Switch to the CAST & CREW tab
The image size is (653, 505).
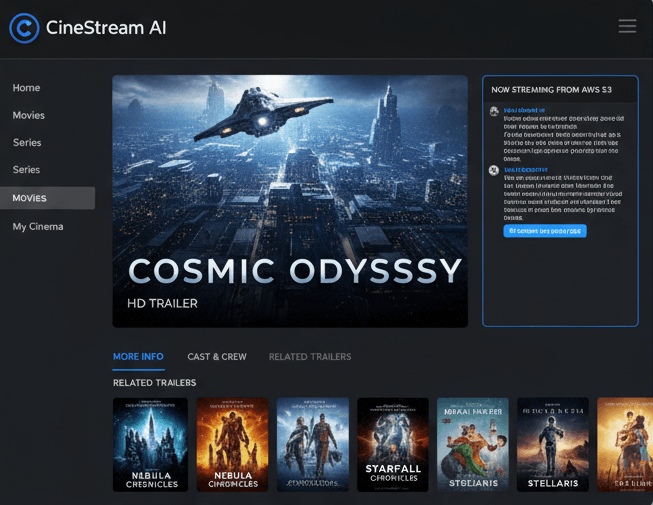(217, 357)
